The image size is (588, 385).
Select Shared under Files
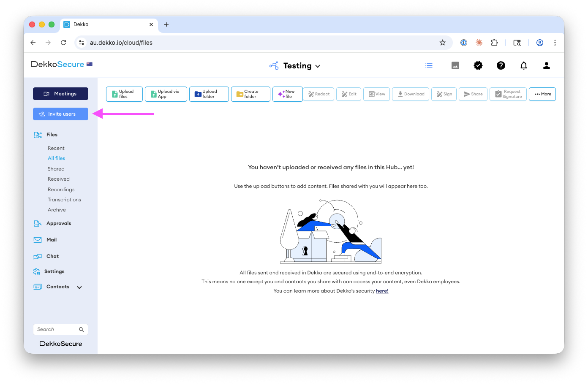pyautogui.click(x=56, y=169)
